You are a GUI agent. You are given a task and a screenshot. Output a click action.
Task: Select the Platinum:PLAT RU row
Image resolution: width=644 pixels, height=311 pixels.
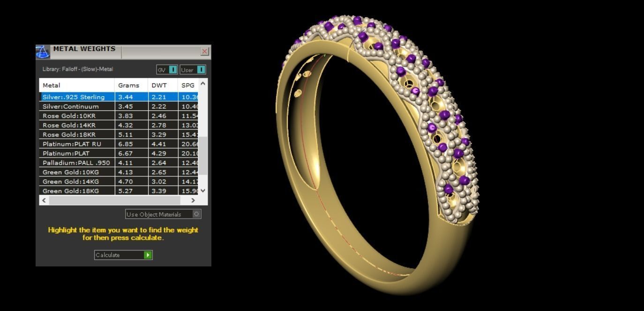pyautogui.click(x=119, y=144)
